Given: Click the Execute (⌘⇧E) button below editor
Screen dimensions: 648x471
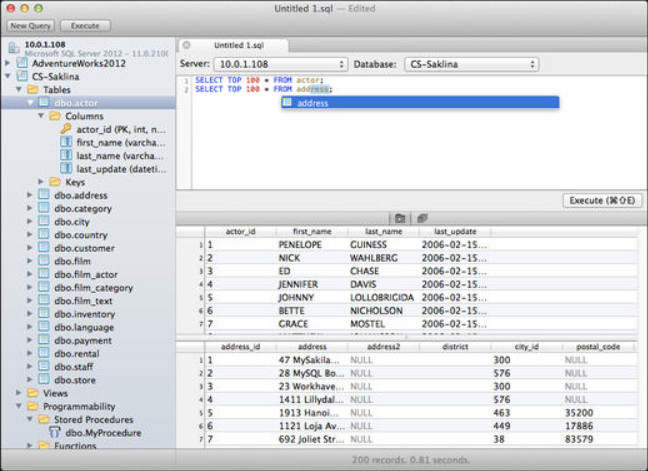Looking at the screenshot, I should click(602, 200).
